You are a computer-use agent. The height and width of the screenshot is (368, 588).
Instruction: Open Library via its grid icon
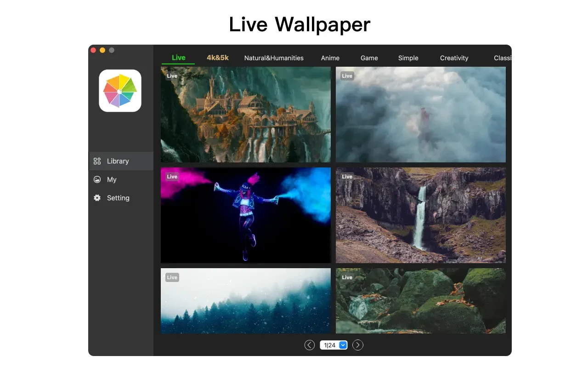tap(97, 161)
